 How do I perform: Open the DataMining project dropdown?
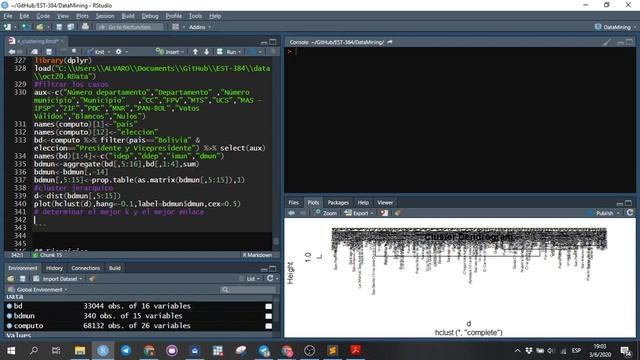point(616,27)
